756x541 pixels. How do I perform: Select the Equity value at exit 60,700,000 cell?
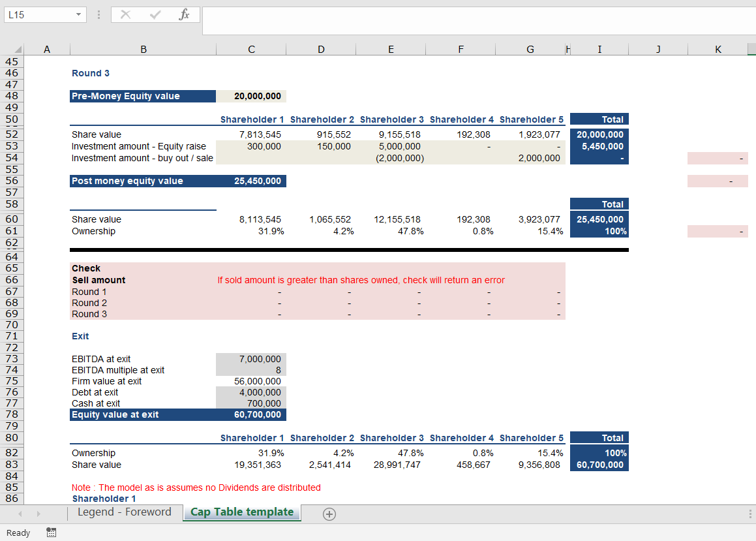[x=251, y=414]
